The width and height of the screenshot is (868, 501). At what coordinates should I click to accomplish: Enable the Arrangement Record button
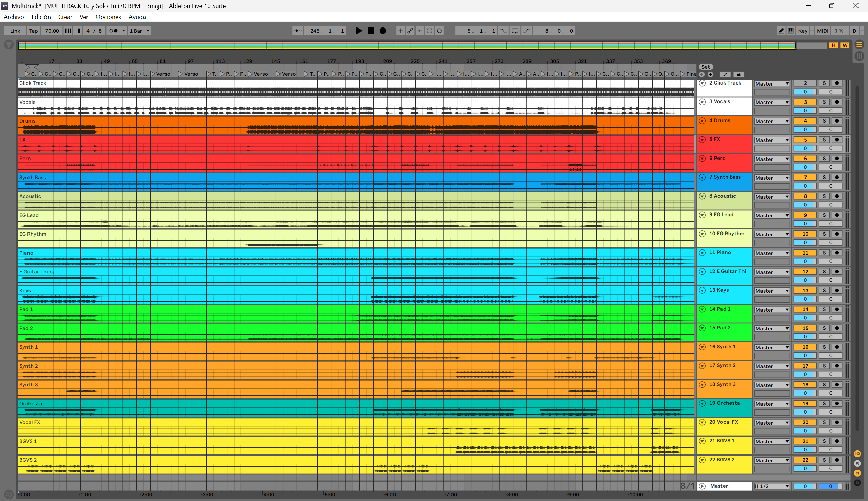383,31
